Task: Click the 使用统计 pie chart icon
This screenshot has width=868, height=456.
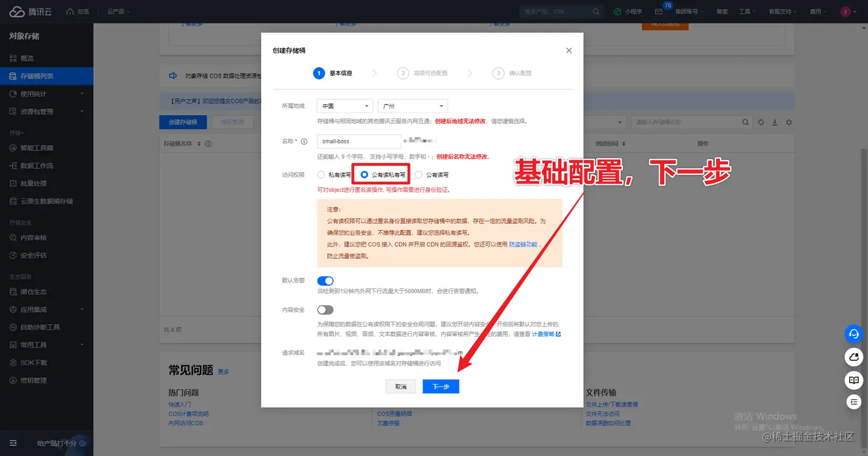Action: click(x=13, y=94)
